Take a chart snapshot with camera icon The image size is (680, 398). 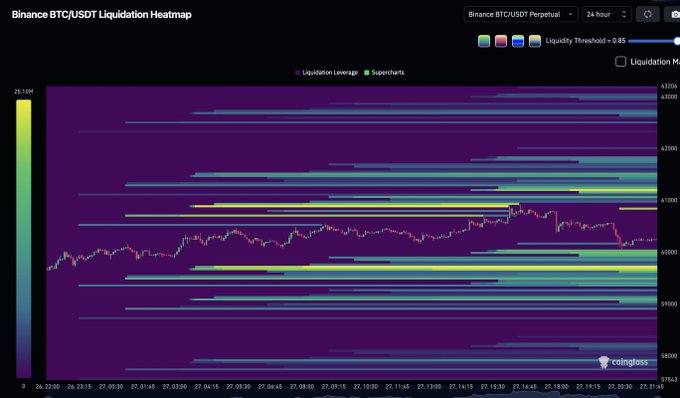(x=673, y=14)
